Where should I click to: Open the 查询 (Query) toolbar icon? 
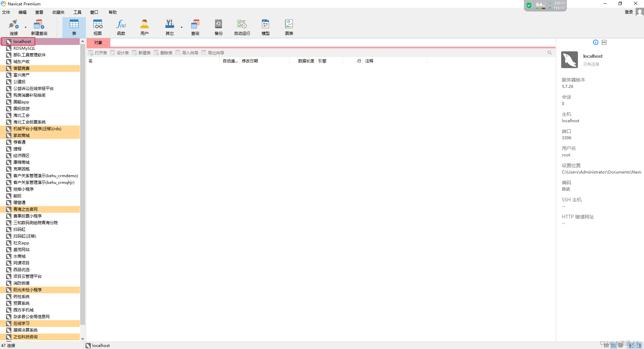[195, 27]
